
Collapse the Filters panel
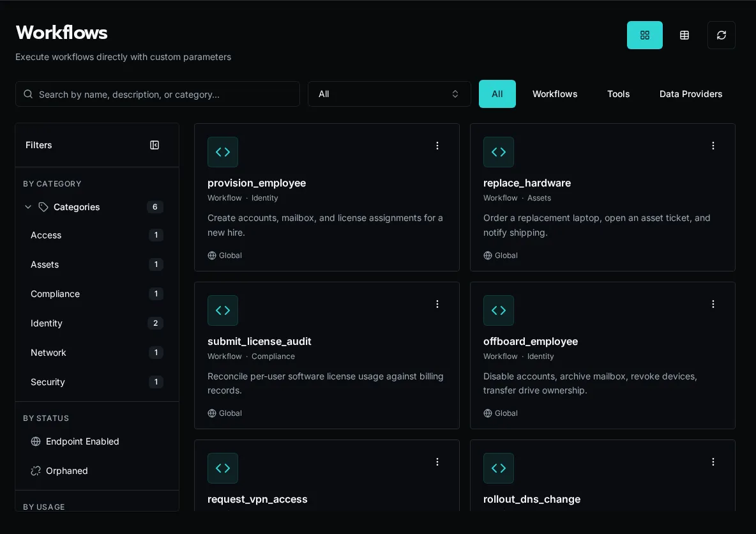point(155,145)
